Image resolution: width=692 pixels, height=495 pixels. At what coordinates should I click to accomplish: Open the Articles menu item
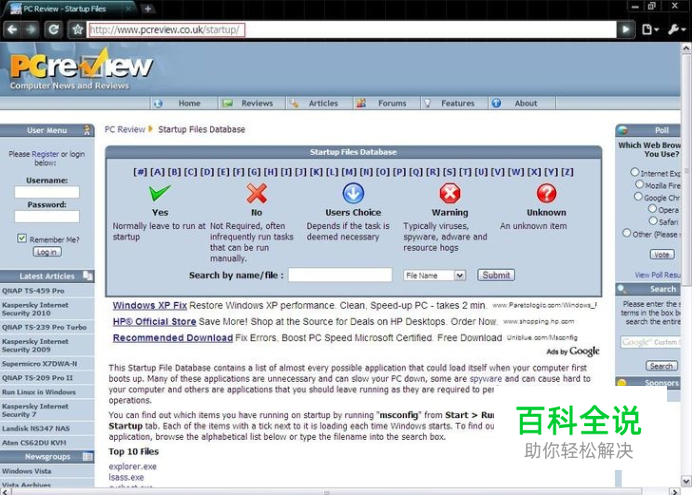(x=323, y=103)
